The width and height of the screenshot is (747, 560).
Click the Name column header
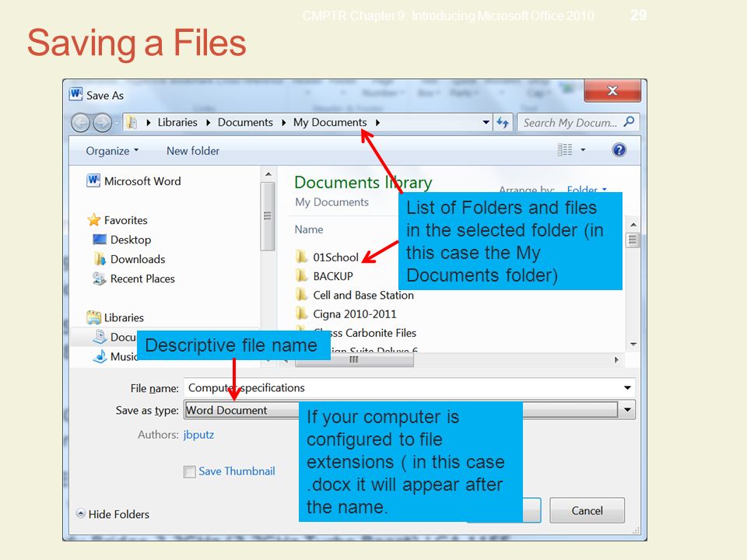[309, 229]
